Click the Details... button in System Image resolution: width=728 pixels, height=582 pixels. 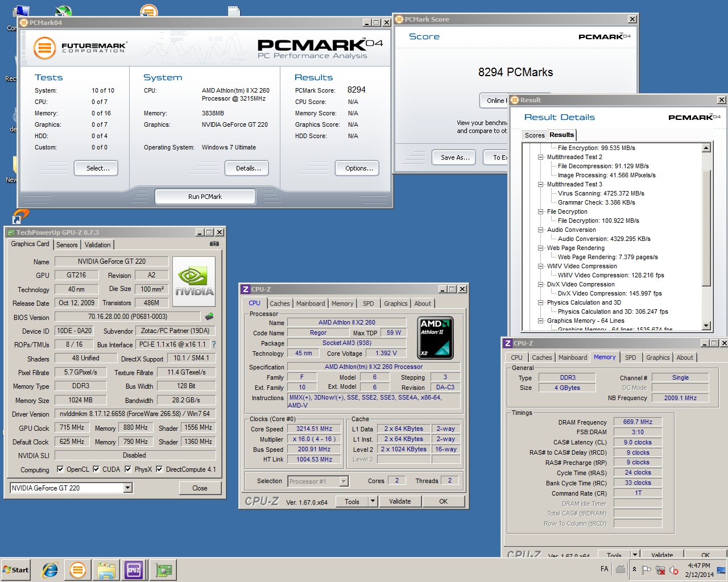click(x=247, y=168)
